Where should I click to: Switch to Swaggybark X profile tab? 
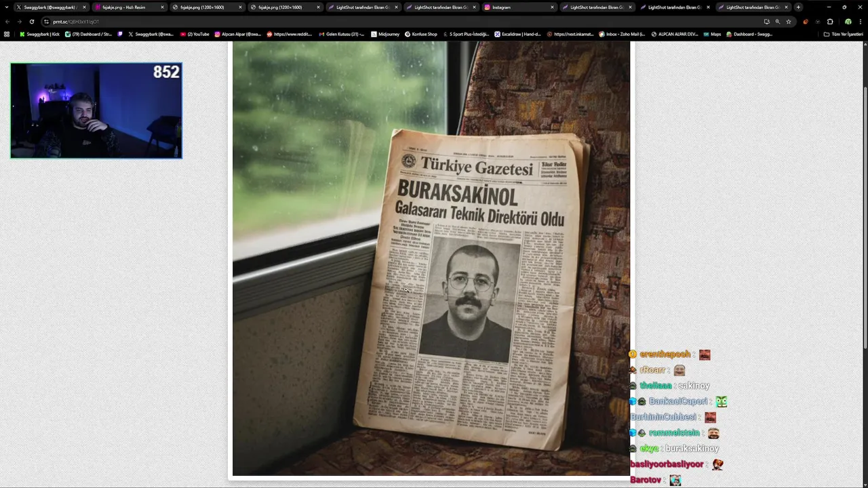tap(51, 7)
